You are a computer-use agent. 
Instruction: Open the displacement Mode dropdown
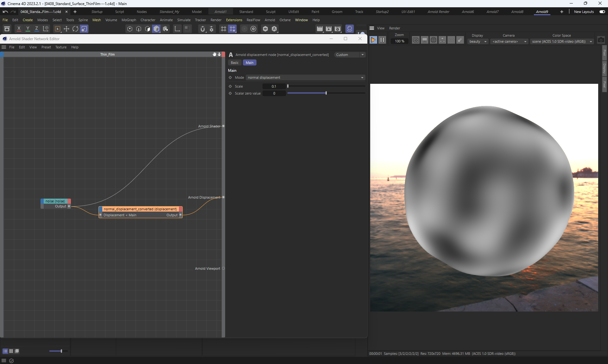305,77
